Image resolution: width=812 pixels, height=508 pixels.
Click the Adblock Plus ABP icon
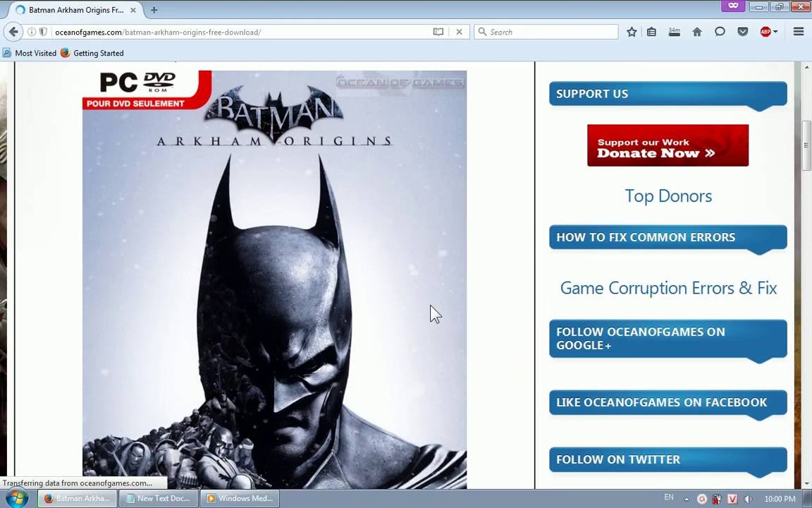765,32
